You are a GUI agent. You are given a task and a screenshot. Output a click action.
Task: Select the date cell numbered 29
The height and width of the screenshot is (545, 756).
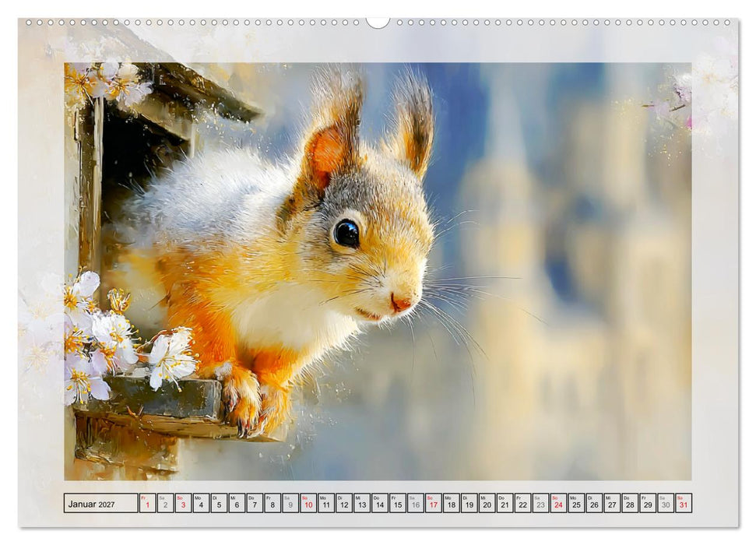pos(647,502)
